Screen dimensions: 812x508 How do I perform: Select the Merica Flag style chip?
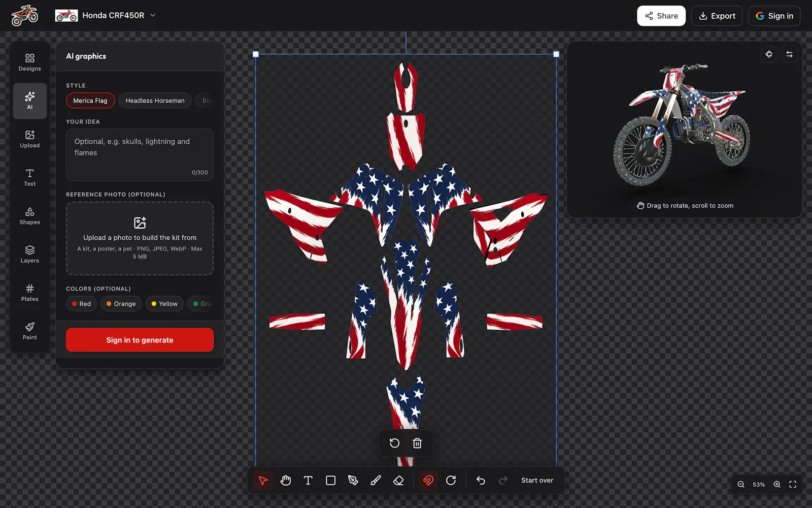pos(90,101)
